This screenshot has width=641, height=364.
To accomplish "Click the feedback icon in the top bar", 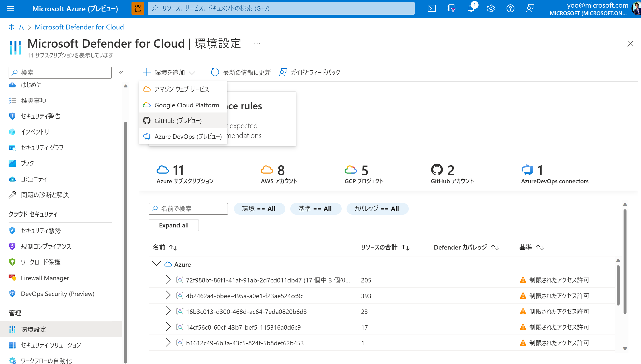I will [x=530, y=9].
